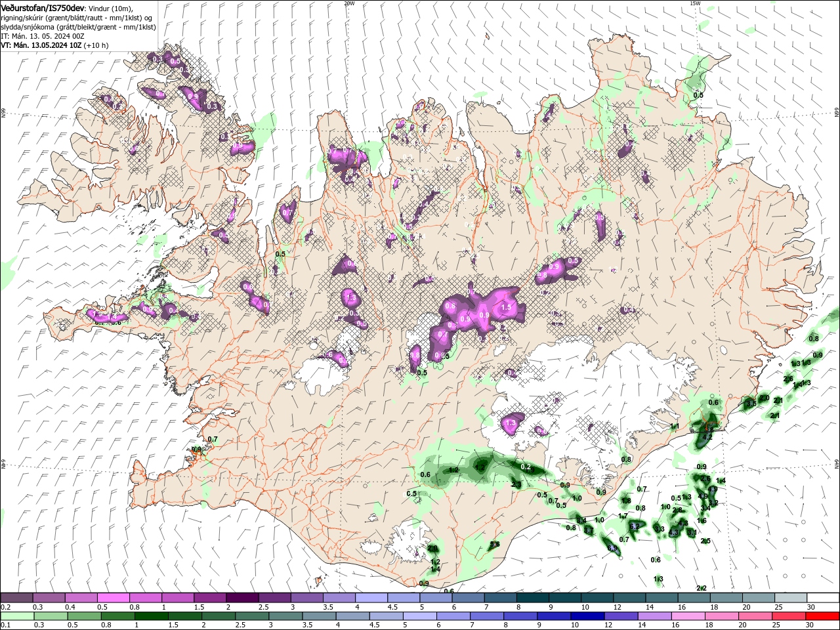Select the dark mauve 0.2 swatch, upper scale
The height and width of the screenshot is (630, 840).
[16, 598]
